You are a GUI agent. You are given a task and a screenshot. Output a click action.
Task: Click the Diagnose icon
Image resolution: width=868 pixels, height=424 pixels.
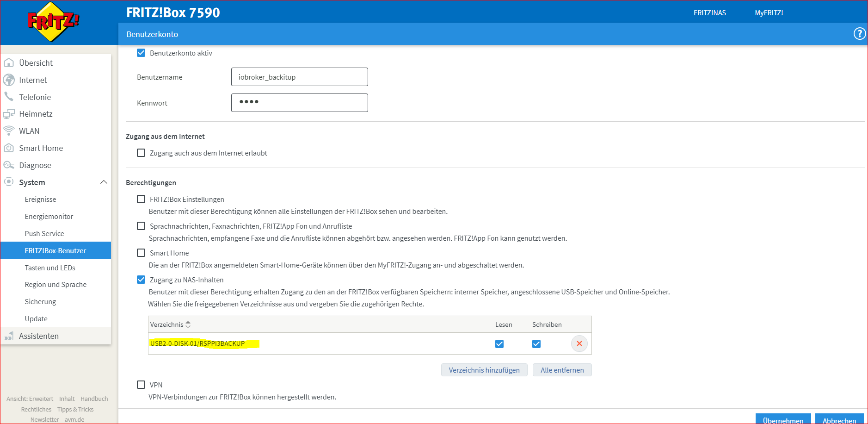click(9, 165)
